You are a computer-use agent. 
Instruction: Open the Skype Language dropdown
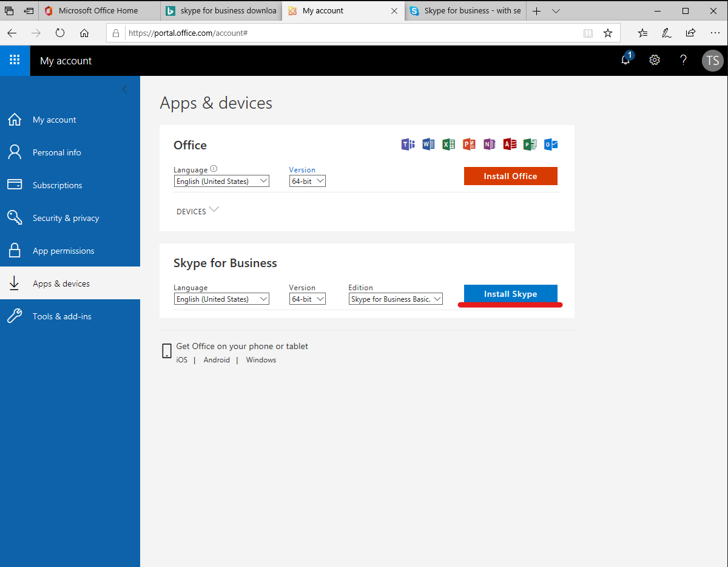(221, 298)
